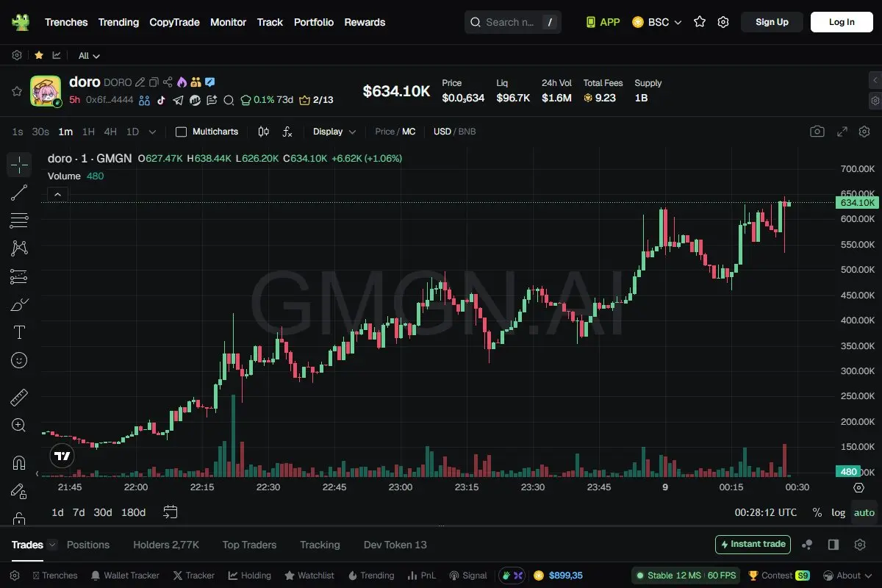This screenshot has height=588, width=882.
Task: Click the APP download link
Action: [603, 22]
